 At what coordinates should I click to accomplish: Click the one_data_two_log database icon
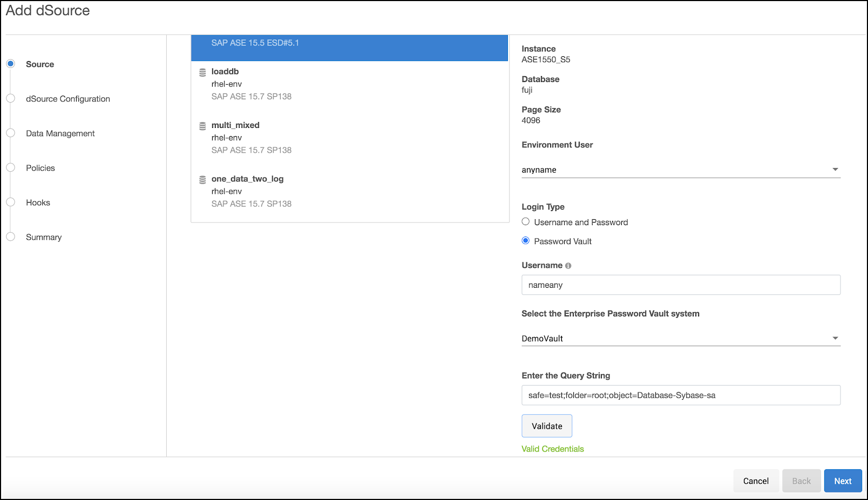202,180
